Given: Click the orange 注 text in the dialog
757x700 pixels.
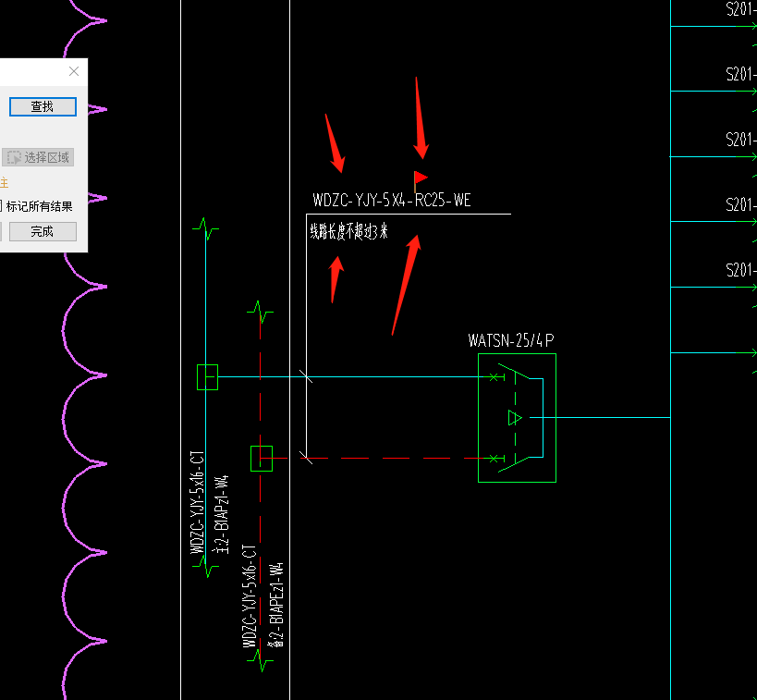Looking at the screenshot, I should click(x=4, y=182).
